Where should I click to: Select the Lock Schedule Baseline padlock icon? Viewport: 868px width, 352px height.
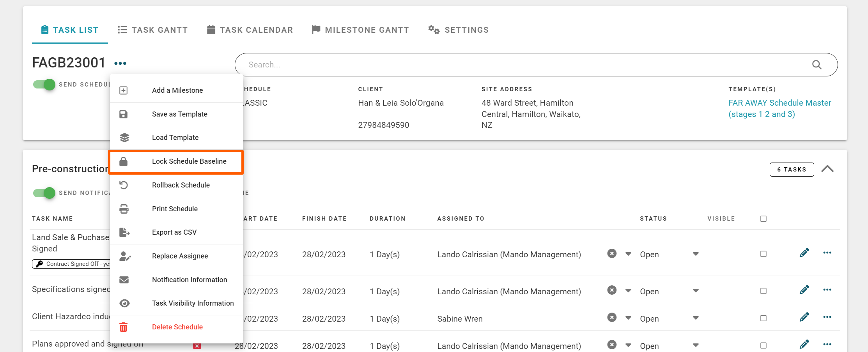pos(124,161)
